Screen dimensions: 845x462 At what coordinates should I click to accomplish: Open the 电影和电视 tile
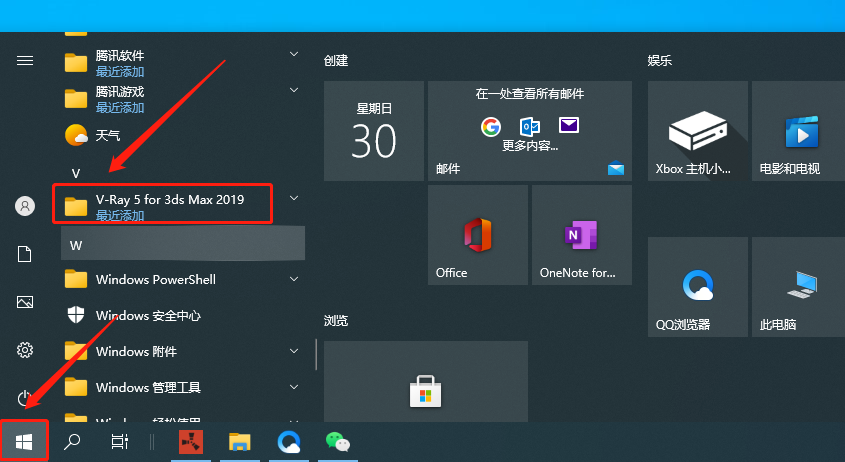click(798, 131)
